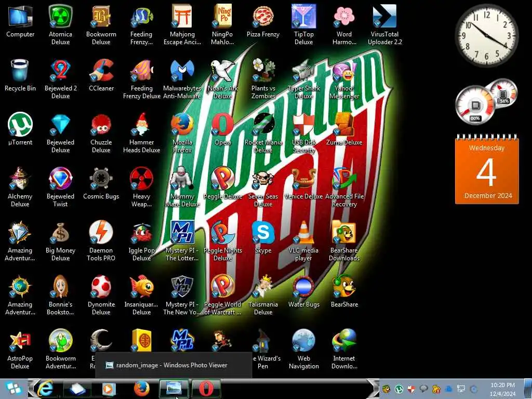Open Windows Media Player in taskbar
Image resolution: width=532 pixels, height=399 pixels.
[x=109, y=389]
